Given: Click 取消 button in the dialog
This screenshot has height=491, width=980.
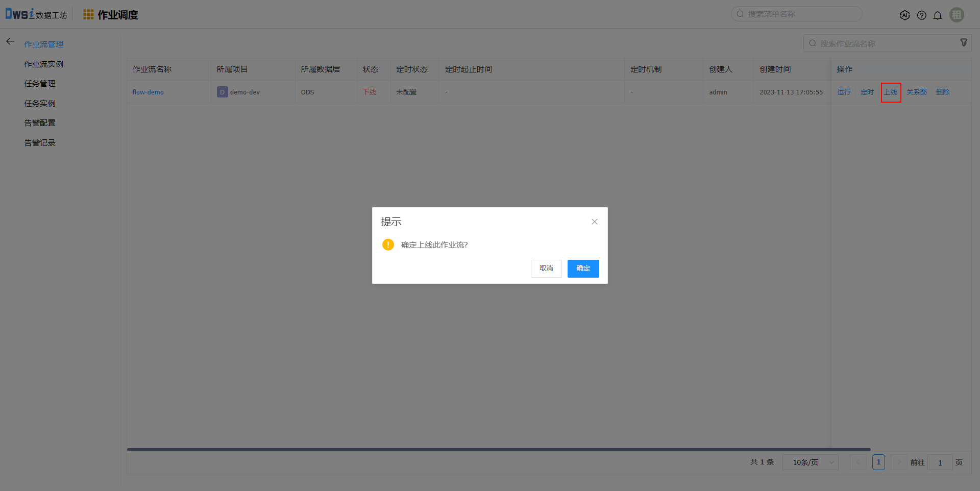Looking at the screenshot, I should (x=546, y=268).
